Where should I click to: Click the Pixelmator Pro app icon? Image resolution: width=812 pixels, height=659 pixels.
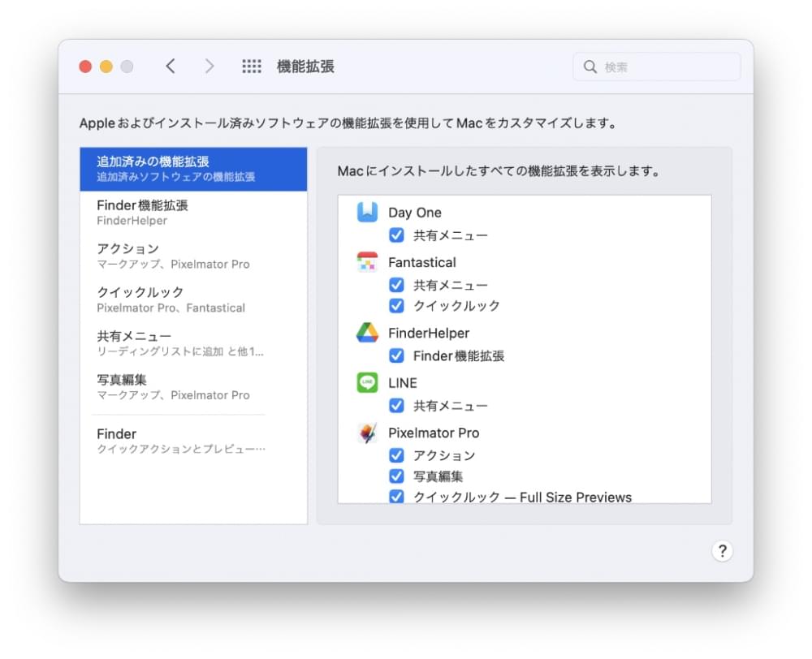(x=367, y=433)
